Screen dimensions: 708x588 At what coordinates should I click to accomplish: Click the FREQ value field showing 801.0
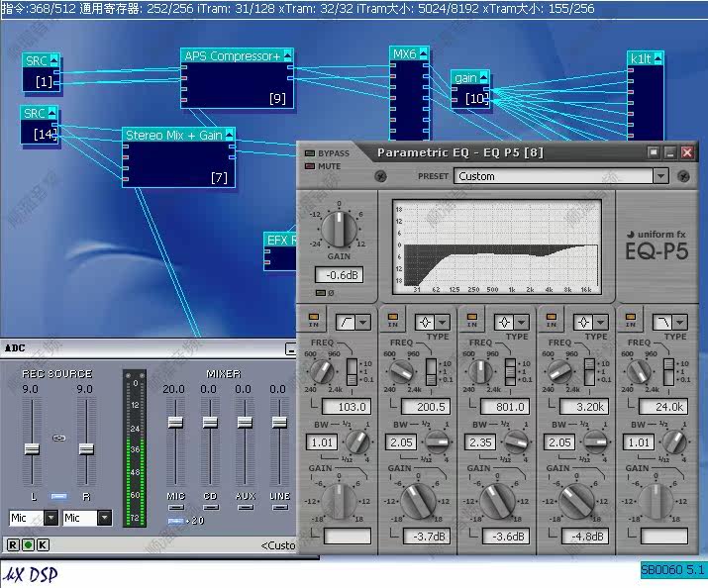(505, 407)
